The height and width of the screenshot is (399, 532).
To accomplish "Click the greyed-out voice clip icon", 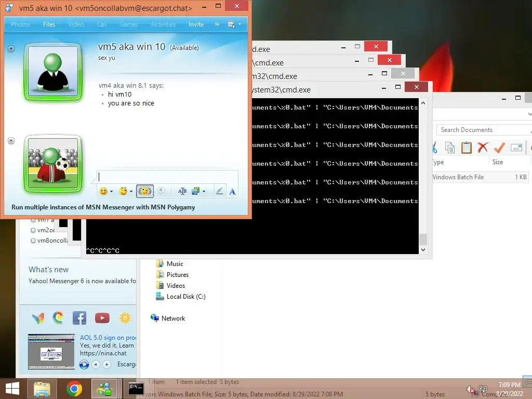I will (x=161, y=191).
